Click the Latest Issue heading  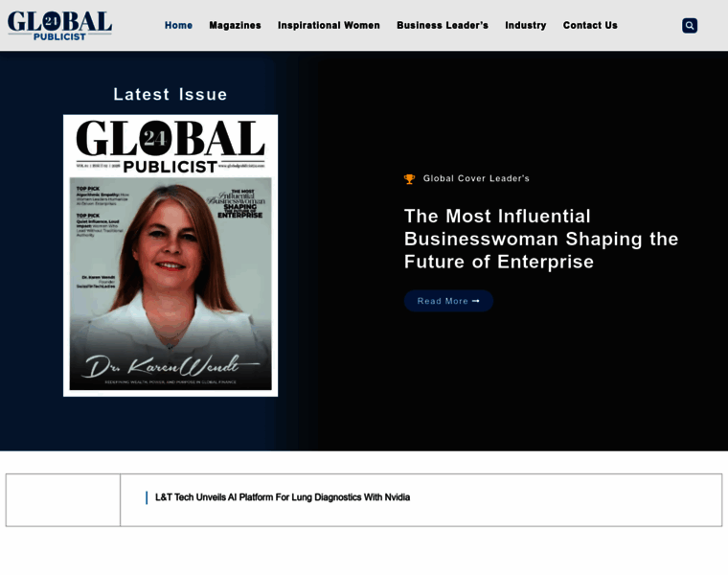tap(171, 94)
